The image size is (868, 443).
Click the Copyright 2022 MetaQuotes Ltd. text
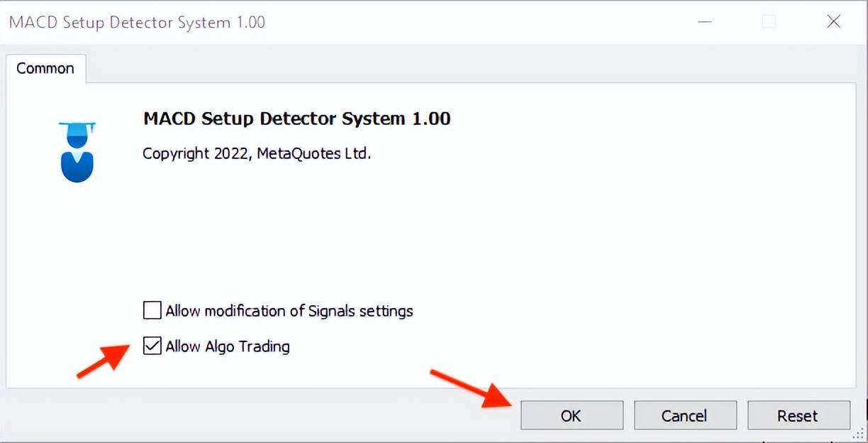point(257,153)
